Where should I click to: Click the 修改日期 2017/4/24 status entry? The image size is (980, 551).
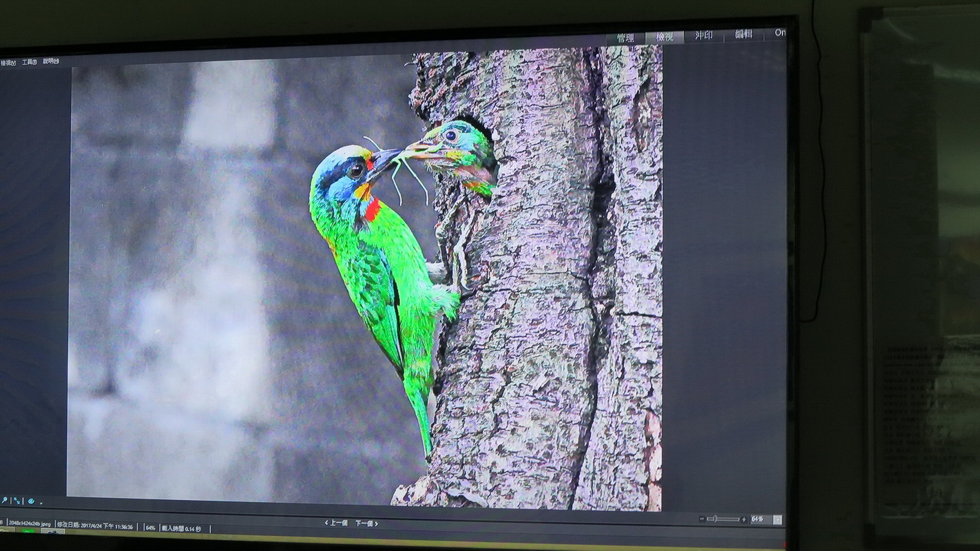[95, 526]
